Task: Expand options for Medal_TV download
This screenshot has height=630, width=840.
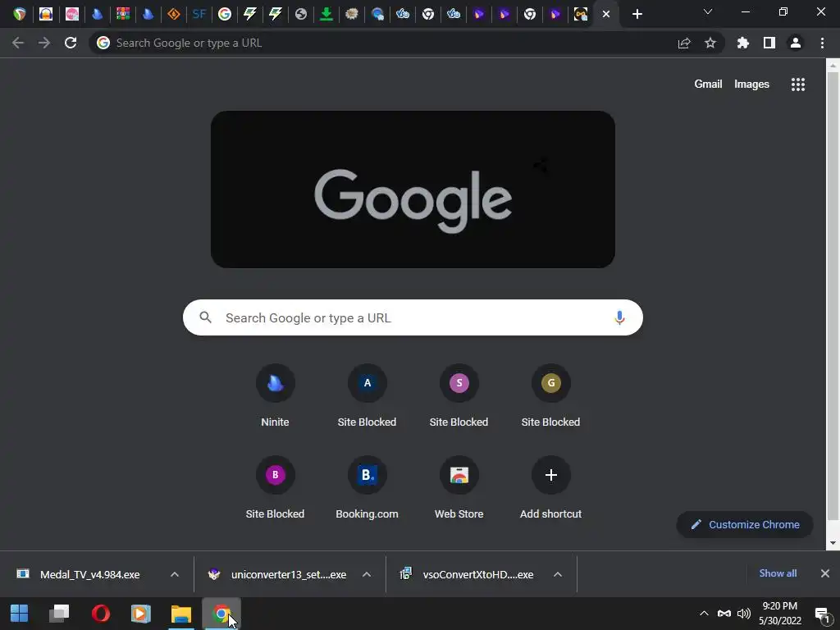Action: 175,574
